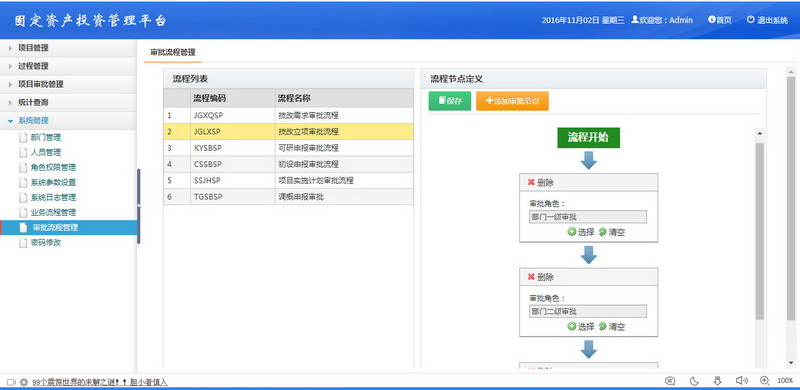The height and width of the screenshot is (390, 800).
Task: Open 密码修改 in the sidebar
Action: pos(45,242)
